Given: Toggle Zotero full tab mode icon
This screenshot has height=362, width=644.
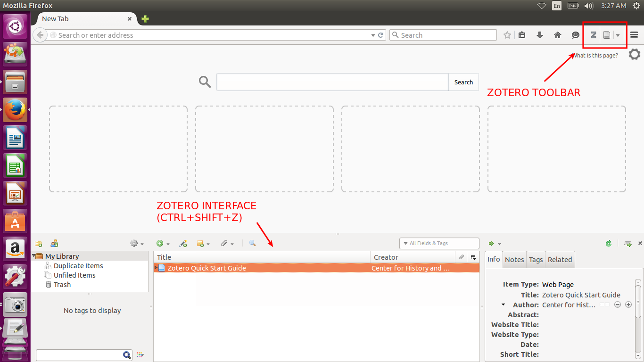Looking at the screenshot, I should (628, 243).
